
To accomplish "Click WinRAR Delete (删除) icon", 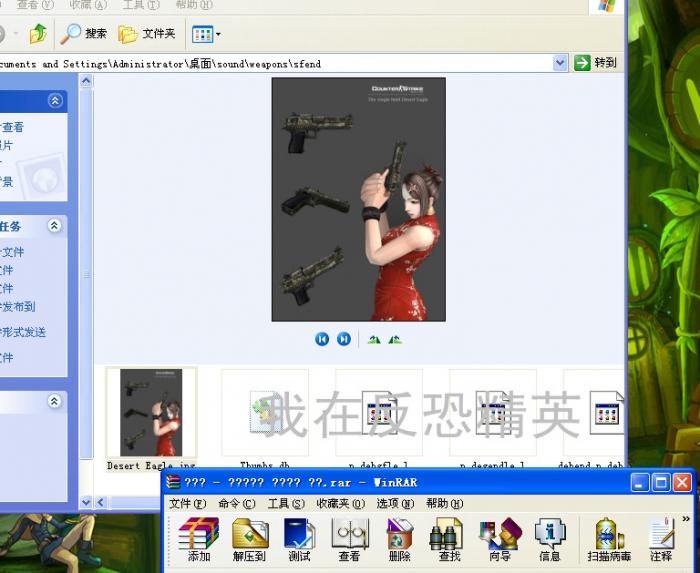I will click(x=399, y=540).
